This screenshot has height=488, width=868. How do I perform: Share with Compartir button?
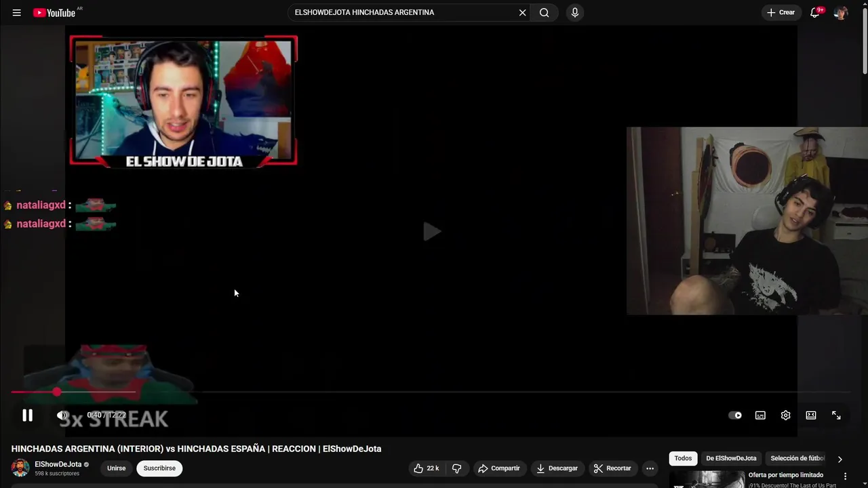(499, 468)
